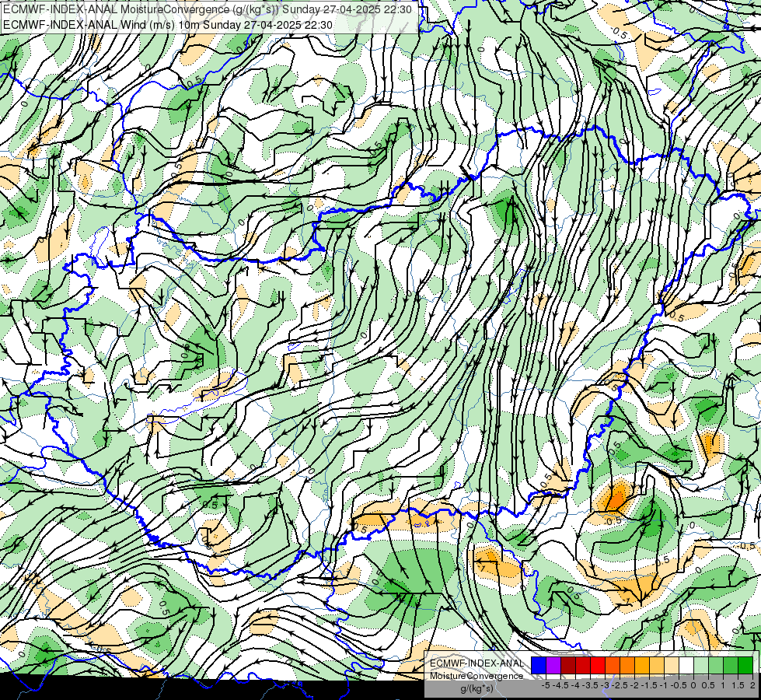
Task: Choose the darkest green swatch before 2
Action: pos(745,665)
